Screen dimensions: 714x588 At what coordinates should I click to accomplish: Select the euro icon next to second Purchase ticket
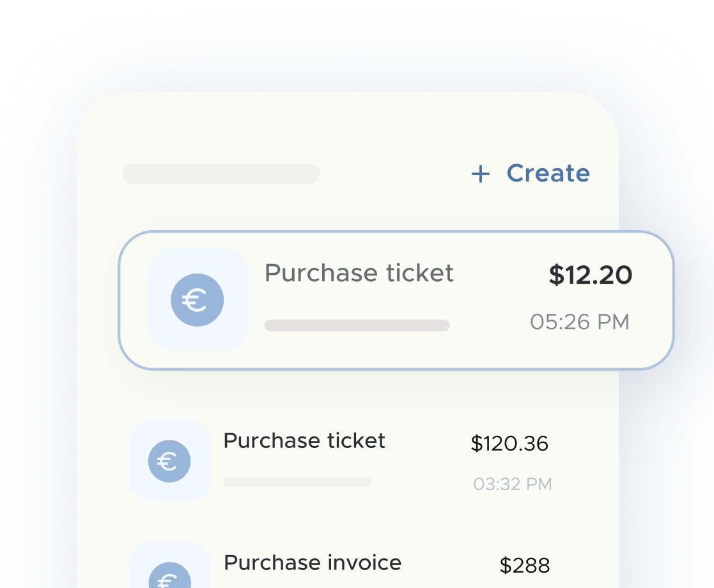pyautogui.click(x=169, y=461)
